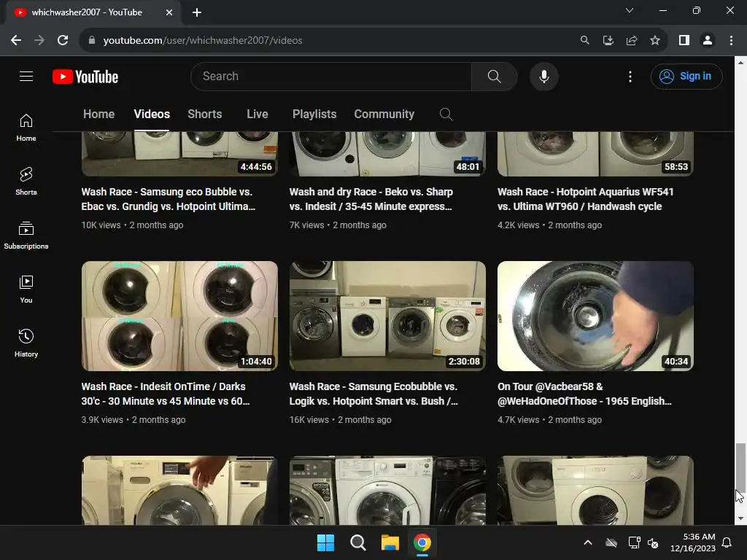
Task: Open Subscriptions in the left sidebar
Action: click(26, 236)
